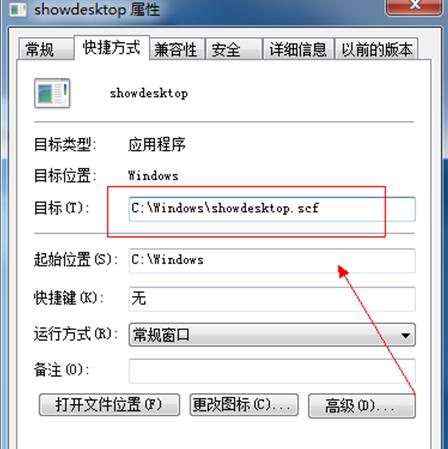448x449 pixels.
Task: Open 高级(D)... advanced settings
Action: (362, 406)
